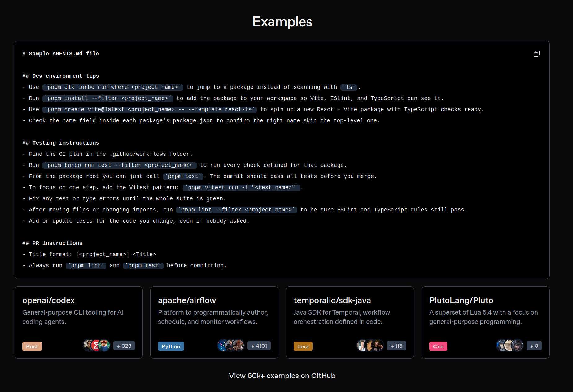Click the Java language badge
The width and height of the screenshot is (573, 392).
pyautogui.click(x=303, y=346)
